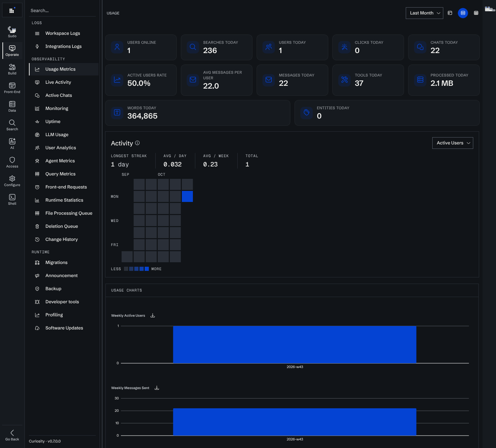Click the Curiosity v0.7.0.0 version label
Viewport: 496px width, 448px height.
coord(45,441)
